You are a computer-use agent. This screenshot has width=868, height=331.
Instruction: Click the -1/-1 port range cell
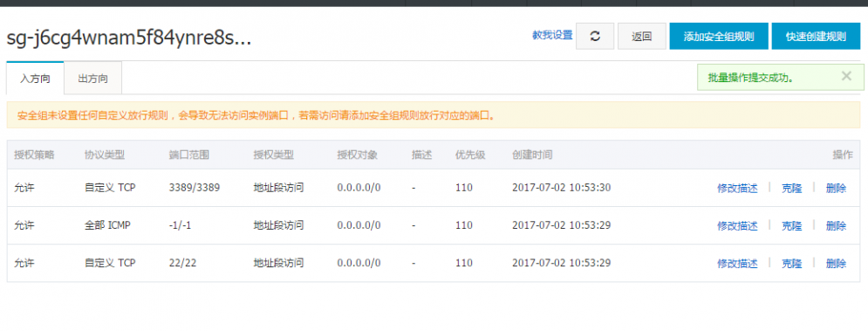pyautogui.click(x=181, y=225)
